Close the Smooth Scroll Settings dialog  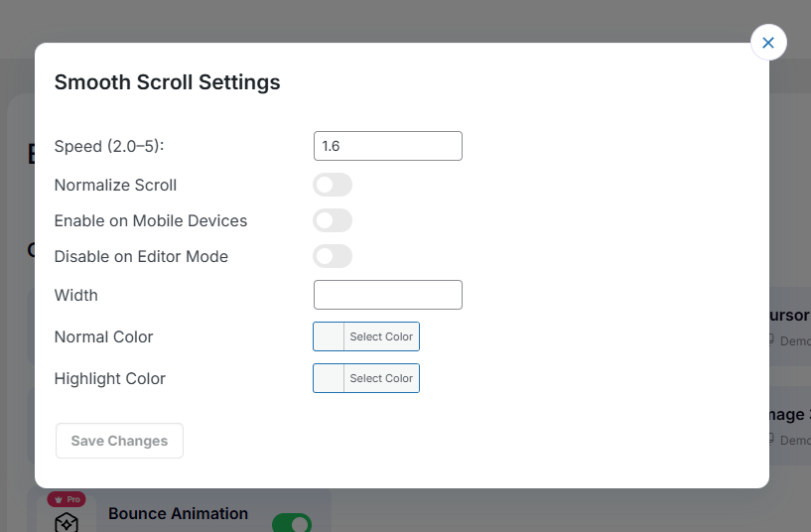(768, 43)
